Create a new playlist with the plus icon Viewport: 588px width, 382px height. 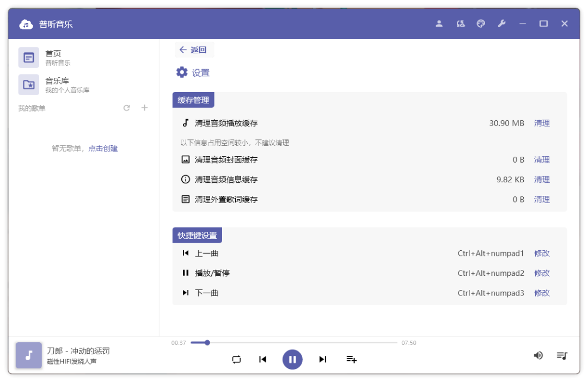144,108
